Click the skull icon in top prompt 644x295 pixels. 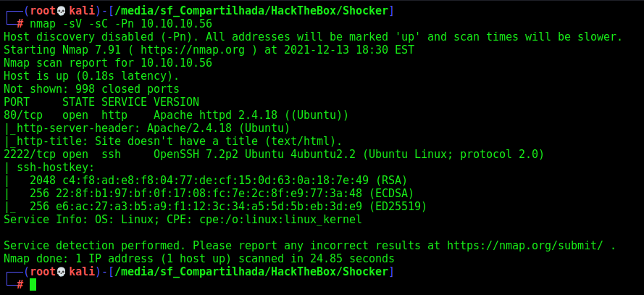62,11
